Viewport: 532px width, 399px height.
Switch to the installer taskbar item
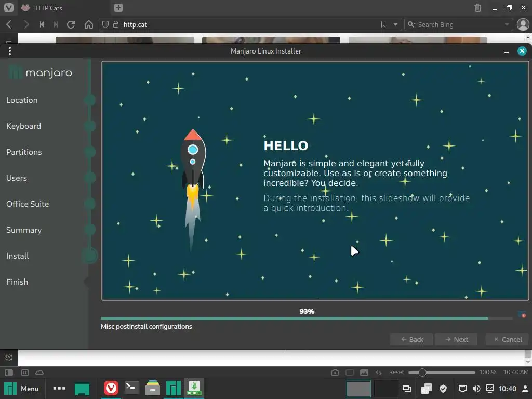[x=194, y=388]
